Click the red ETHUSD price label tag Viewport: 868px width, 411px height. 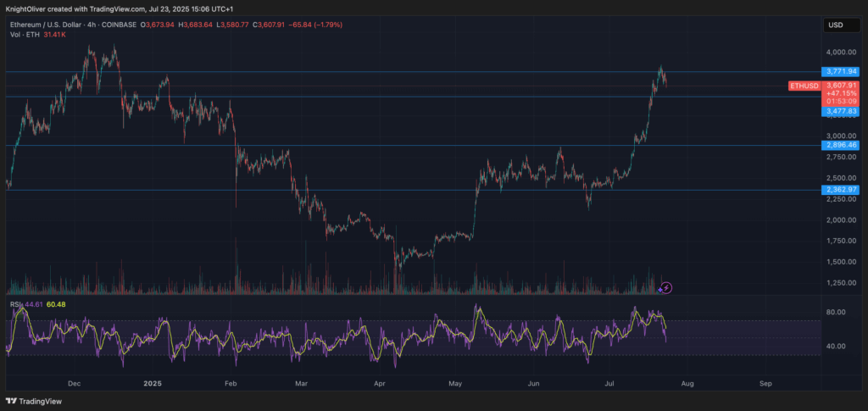pos(804,86)
